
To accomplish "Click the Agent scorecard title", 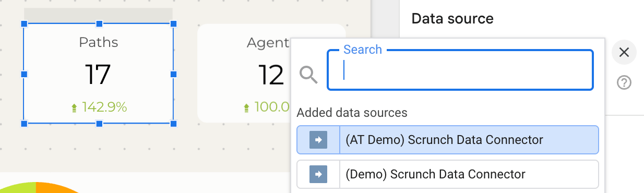I will 268,43.
